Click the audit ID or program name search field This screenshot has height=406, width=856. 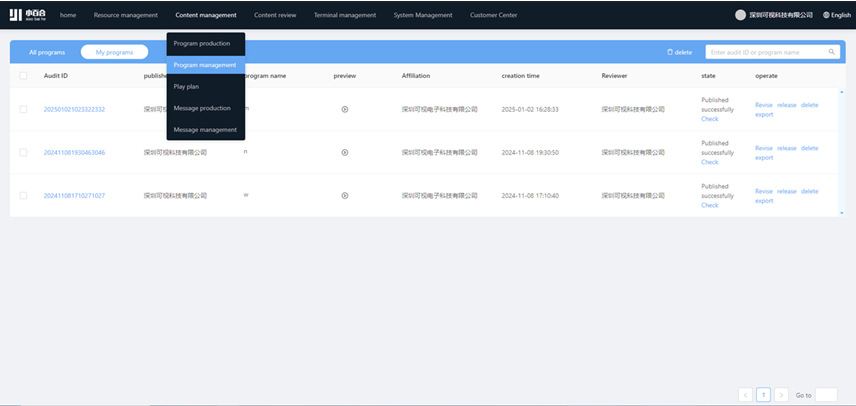pyautogui.click(x=765, y=52)
